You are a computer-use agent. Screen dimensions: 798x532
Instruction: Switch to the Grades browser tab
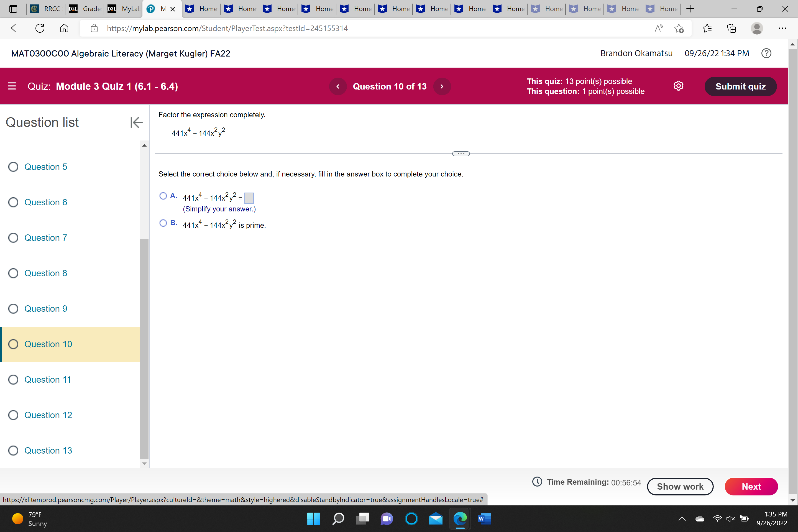[84, 9]
